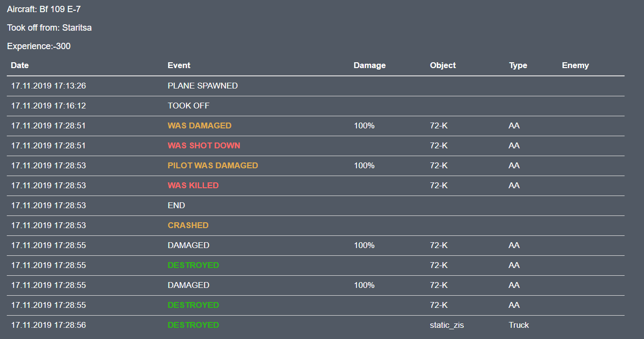Select the END event entry
Viewport: 644px width, 339px height.
click(x=176, y=205)
